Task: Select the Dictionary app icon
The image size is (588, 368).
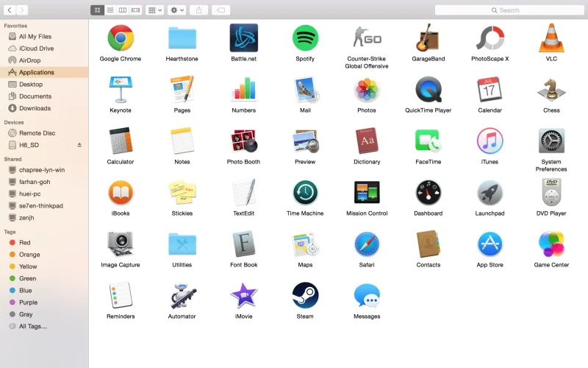Action: coord(367,141)
